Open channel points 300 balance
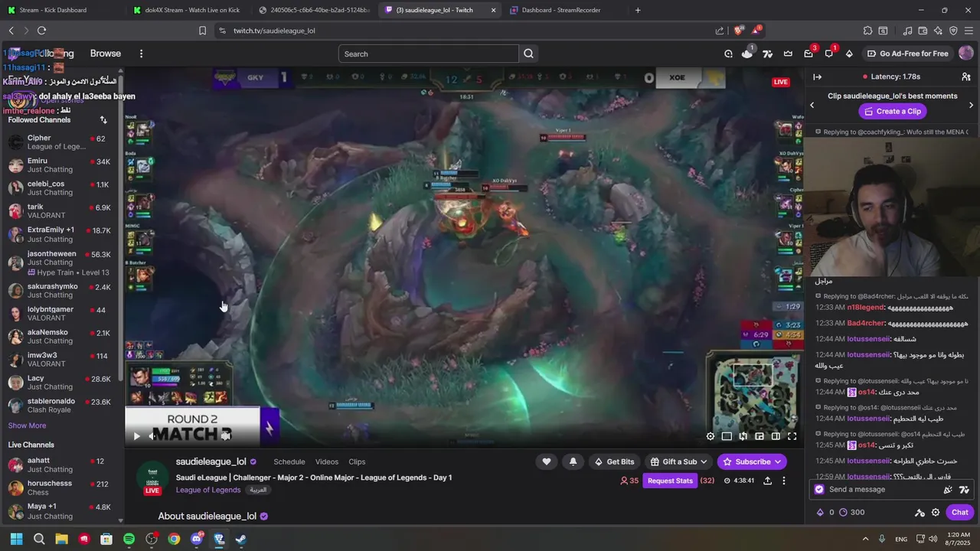This screenshot has width=980, height=551. (851, 512)
